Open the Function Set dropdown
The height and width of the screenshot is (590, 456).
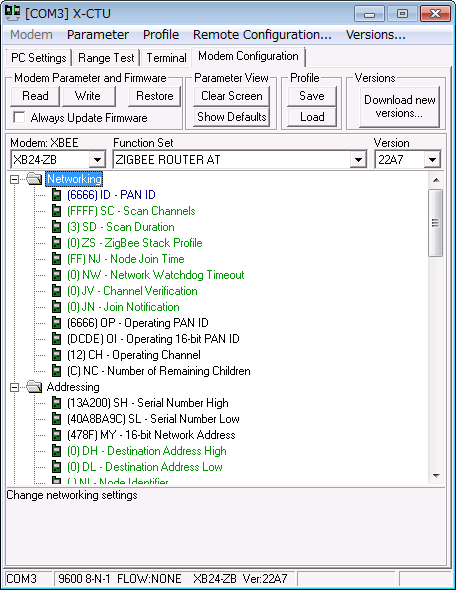(358, 160)
